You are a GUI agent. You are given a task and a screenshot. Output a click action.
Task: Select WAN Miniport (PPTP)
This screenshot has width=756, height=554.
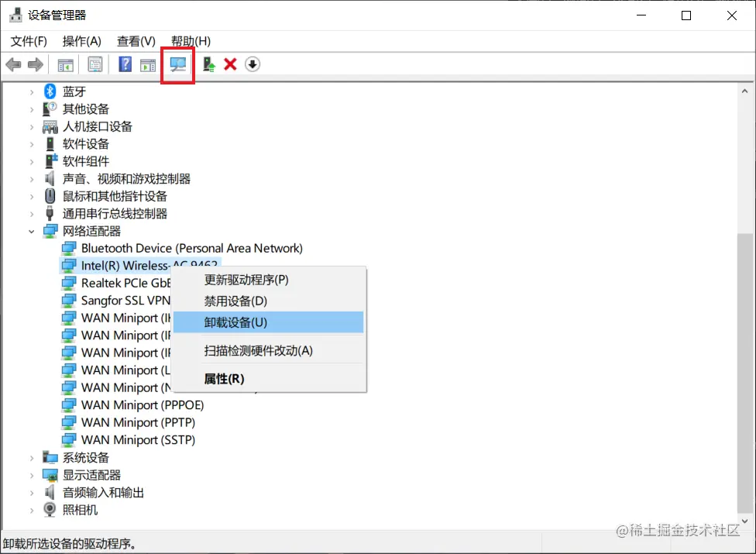point(138,422)
